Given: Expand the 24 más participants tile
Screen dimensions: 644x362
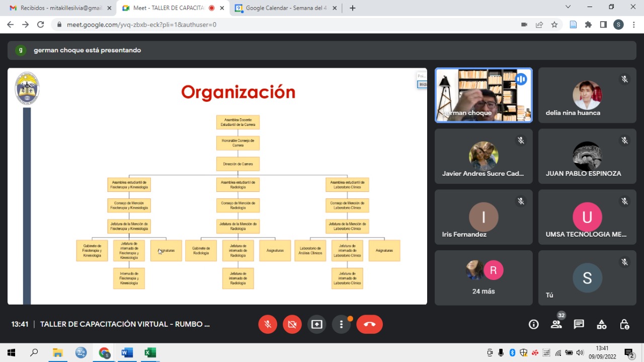Looking at the screenshot, I should 483,277.
